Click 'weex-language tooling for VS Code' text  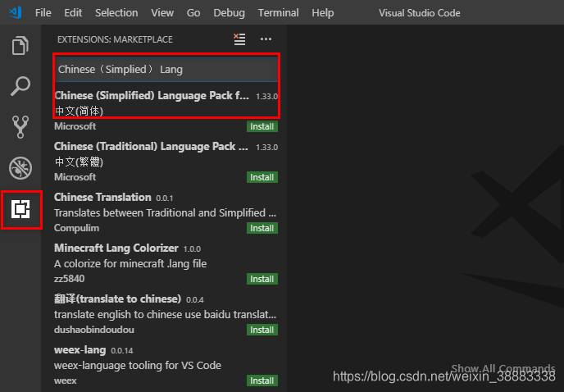click(x=138, y=366)
